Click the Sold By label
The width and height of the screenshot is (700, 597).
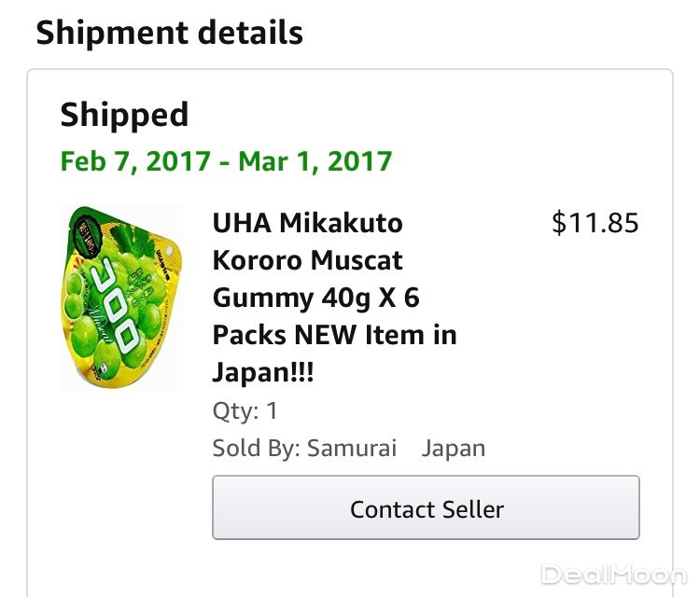point(256,448)
